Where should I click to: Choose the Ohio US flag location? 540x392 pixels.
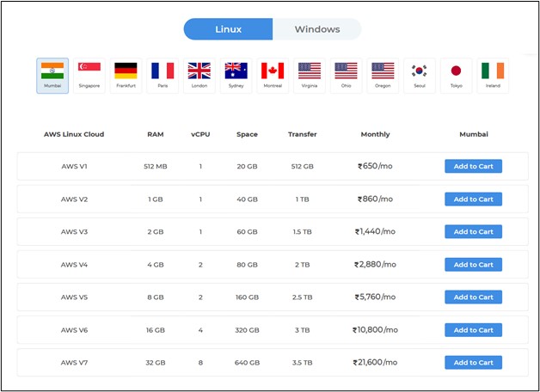pyautogui.click(x=346, y=76)
